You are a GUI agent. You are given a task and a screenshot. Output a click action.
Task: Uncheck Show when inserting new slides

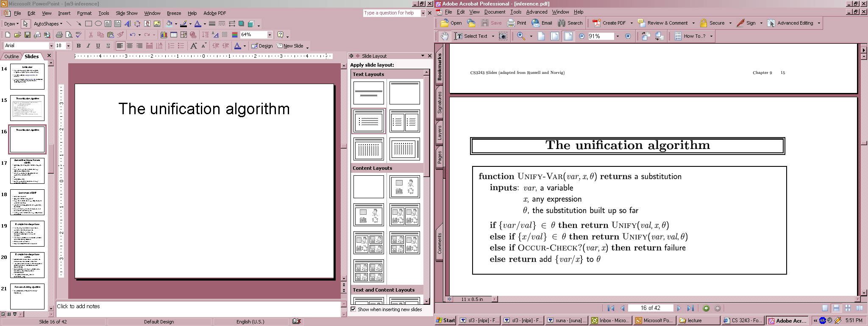point(353,309)
